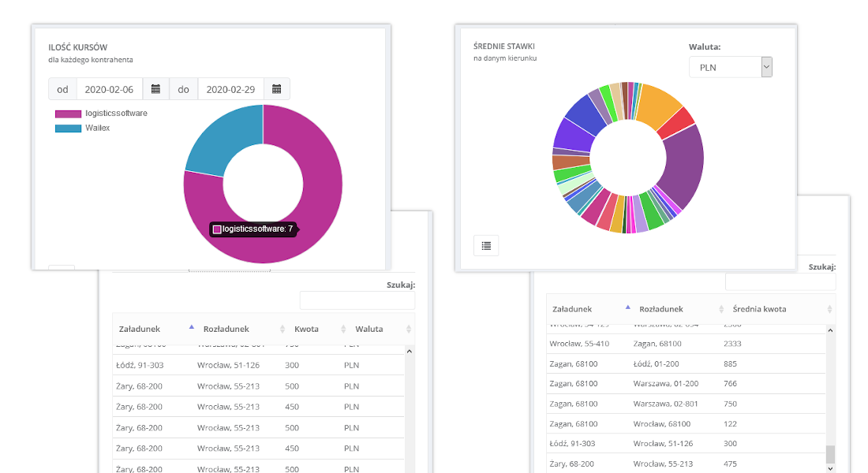This screenshot has width=868, height=473.
Task: Open the Waluta PLN currency dropdown
Action: click(x=730, y=68)
